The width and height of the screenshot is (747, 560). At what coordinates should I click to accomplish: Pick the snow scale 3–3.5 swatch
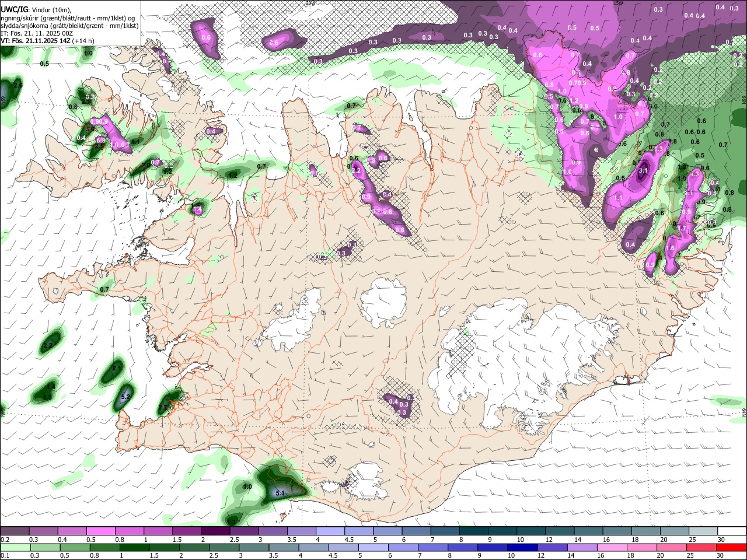[272, 531]
